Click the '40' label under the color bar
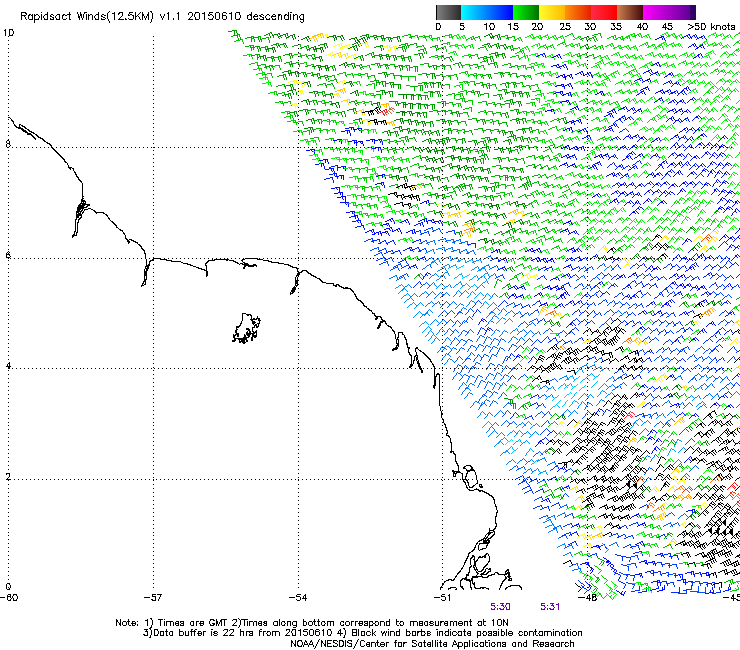 click(x=642, y=27)
